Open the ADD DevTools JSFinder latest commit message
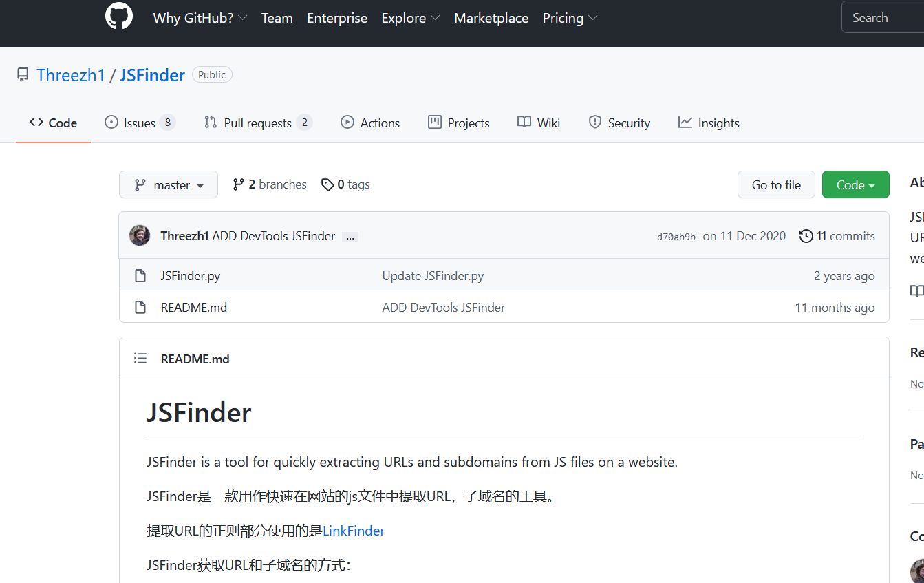This screenshot has width=924, height=583. coord(274,236)
